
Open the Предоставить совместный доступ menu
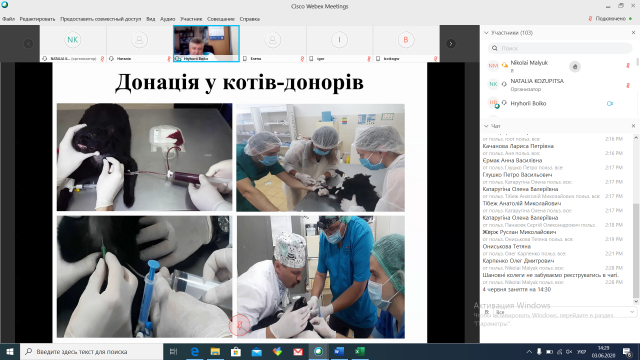pos(100,19)
